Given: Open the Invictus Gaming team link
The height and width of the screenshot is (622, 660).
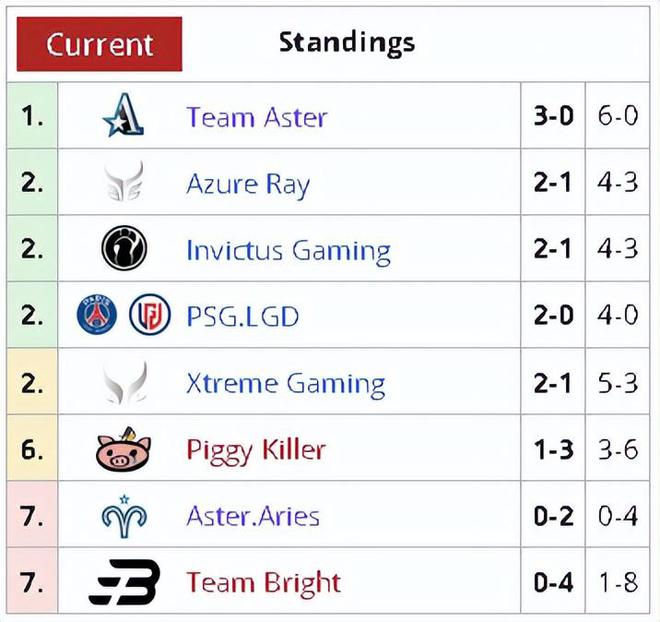Looking at the screenshot, I should (x=288, y=251).
